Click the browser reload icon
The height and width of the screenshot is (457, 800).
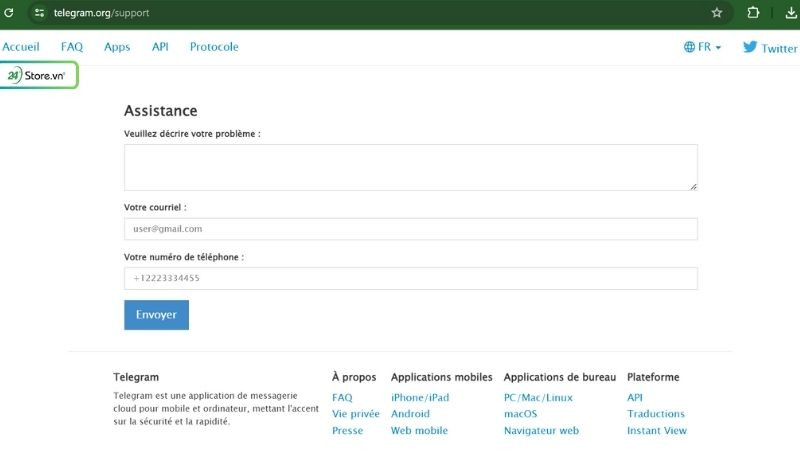(x=9, y=13)
